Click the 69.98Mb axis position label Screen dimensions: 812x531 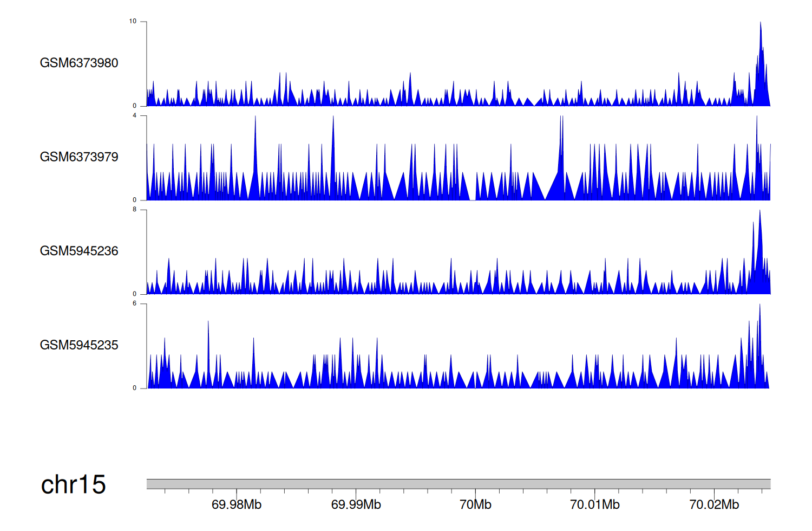pyautogui.click(x=236, y=504)
